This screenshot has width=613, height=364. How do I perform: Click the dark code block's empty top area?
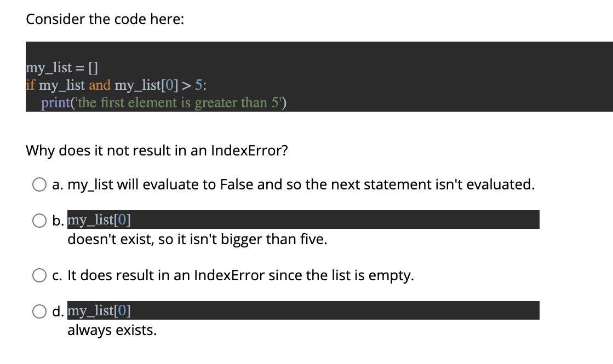click(x=319, y=50)
